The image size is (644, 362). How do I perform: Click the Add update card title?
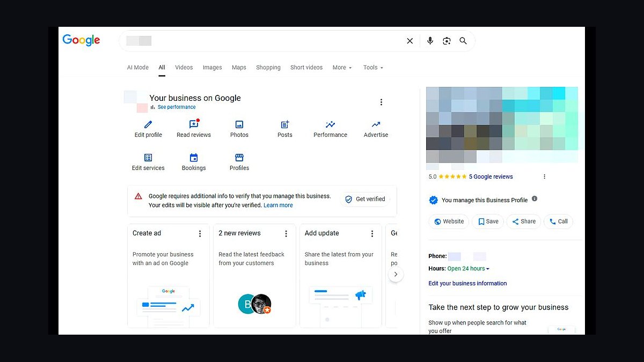tap(321, 233)
